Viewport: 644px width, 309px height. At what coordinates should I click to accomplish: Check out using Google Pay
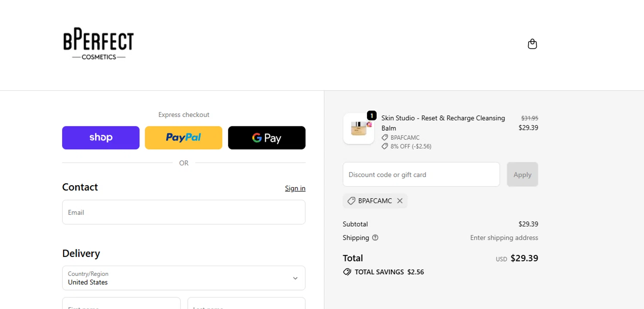(267, 138)
